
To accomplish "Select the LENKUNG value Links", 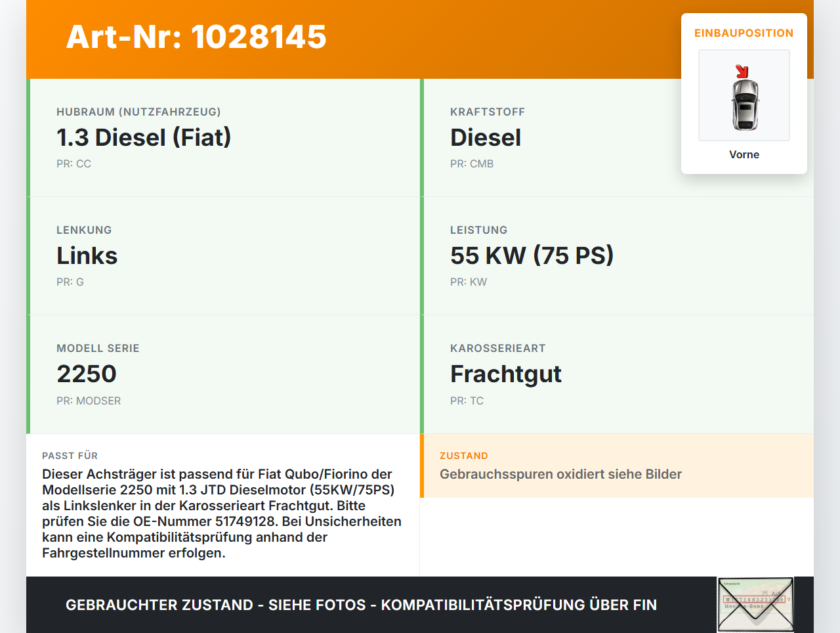I will pyautogui.click(x=87, y=255).
